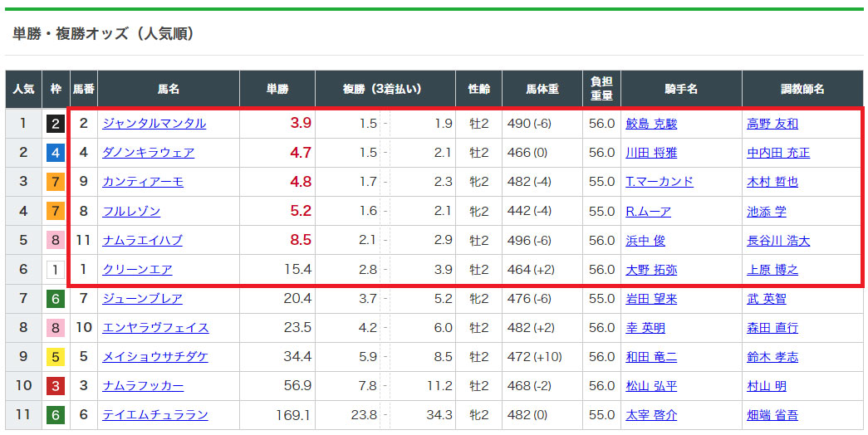Click the black frame 2 badge
This screenshot has width=868, height=435.
[x=56, y=124]
